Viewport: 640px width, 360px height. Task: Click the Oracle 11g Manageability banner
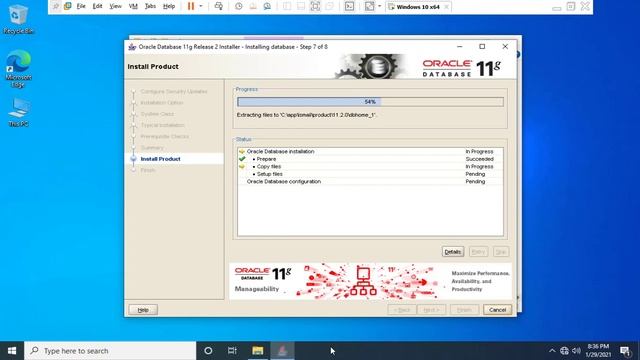click(x=370, y=281)
